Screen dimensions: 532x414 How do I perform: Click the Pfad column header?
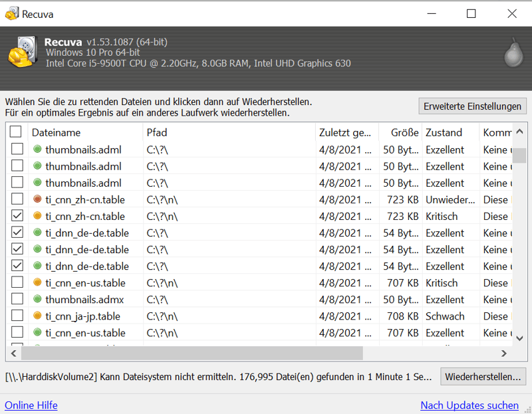(x=228, y=132)
